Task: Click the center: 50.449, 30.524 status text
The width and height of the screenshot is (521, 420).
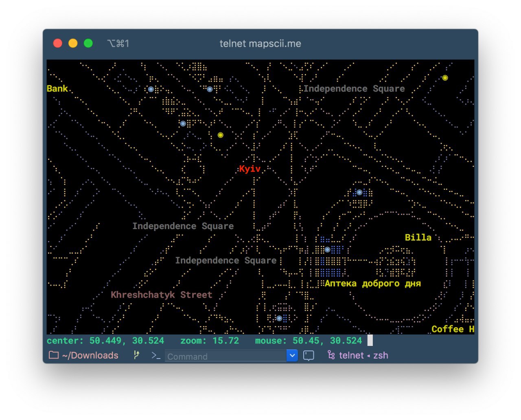Action: tap(105, 341)
